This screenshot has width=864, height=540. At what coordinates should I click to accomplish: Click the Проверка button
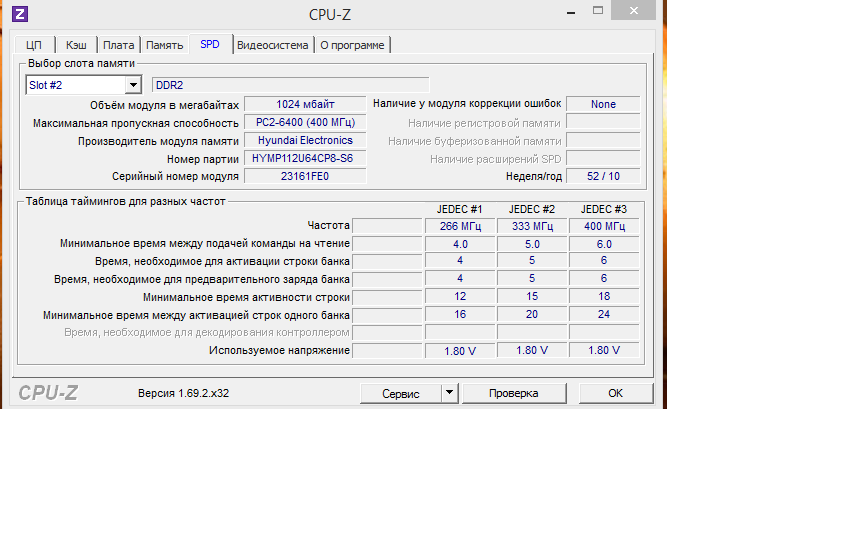514,393
